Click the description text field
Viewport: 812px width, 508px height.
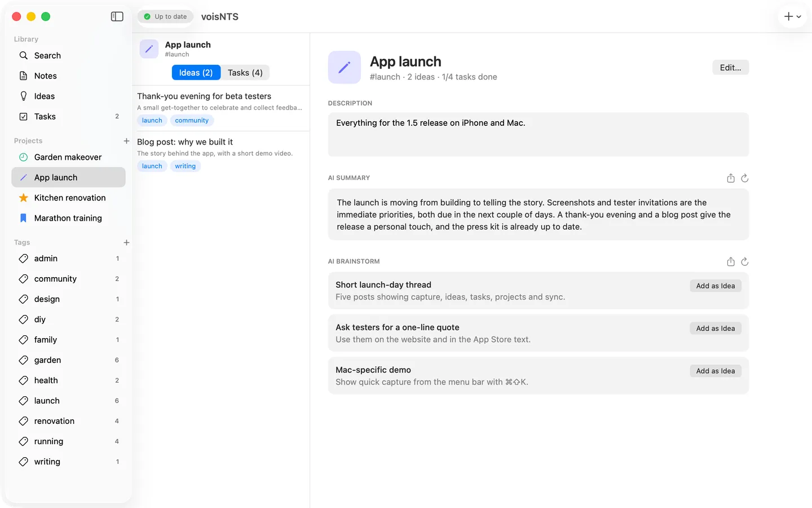[539, 134]
